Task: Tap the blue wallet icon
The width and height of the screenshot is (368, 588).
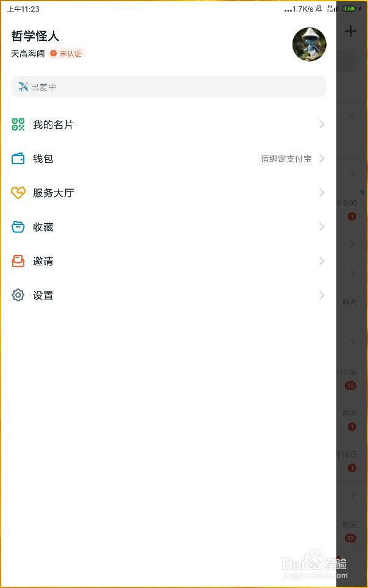Action: point(18,159)
